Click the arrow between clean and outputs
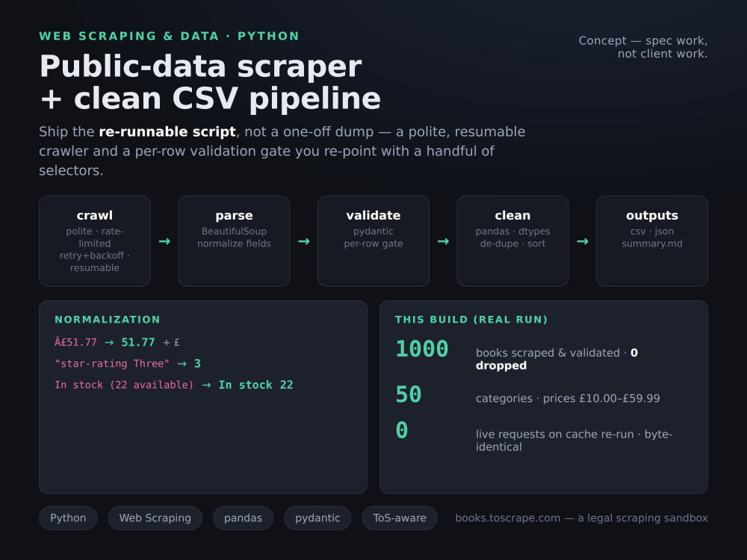 (582, 241)
